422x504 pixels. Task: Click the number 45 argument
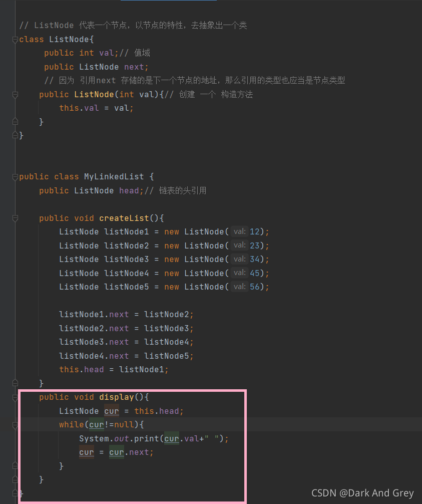click(x=255, y=274)
